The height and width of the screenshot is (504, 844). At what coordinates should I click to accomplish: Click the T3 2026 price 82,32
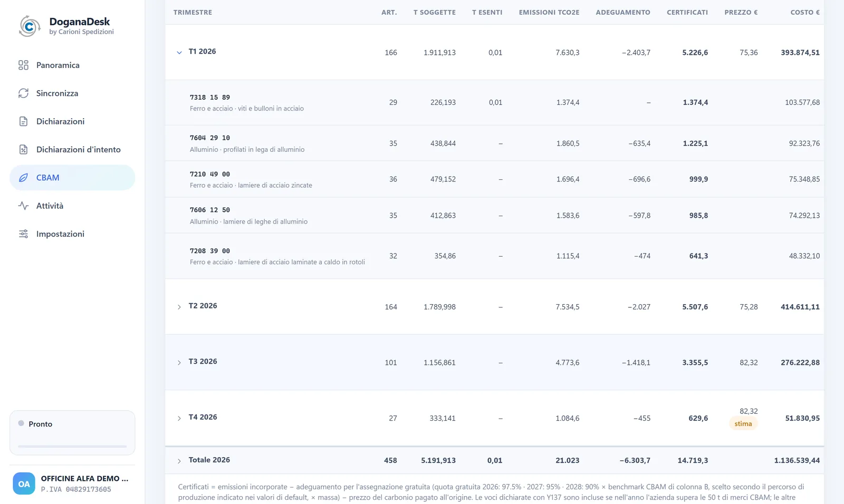[x=749, y=363]
